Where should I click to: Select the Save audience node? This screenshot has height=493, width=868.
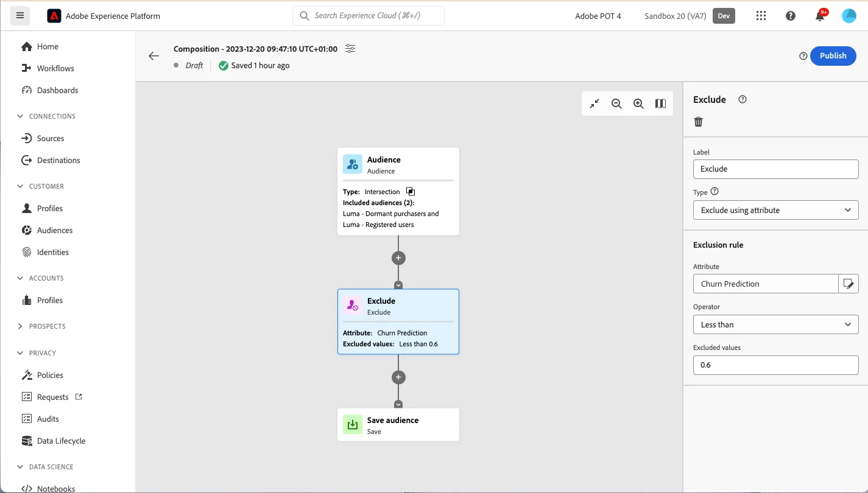pyautogui.click(x=398, y=424)
